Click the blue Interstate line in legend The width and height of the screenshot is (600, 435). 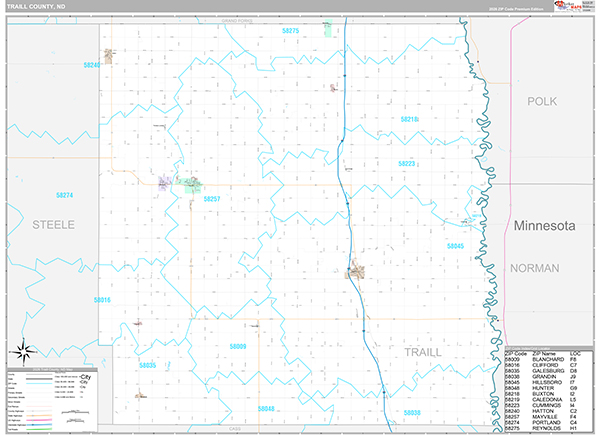pos(39,425)
